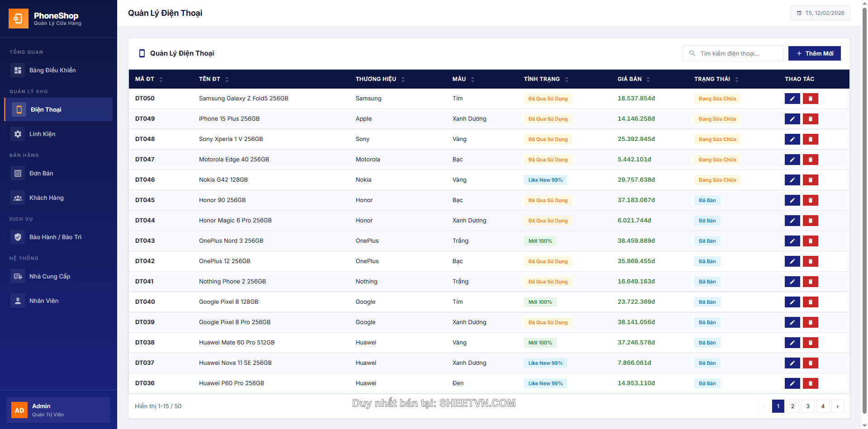Click the search magnifier icon

click(692, 53)
